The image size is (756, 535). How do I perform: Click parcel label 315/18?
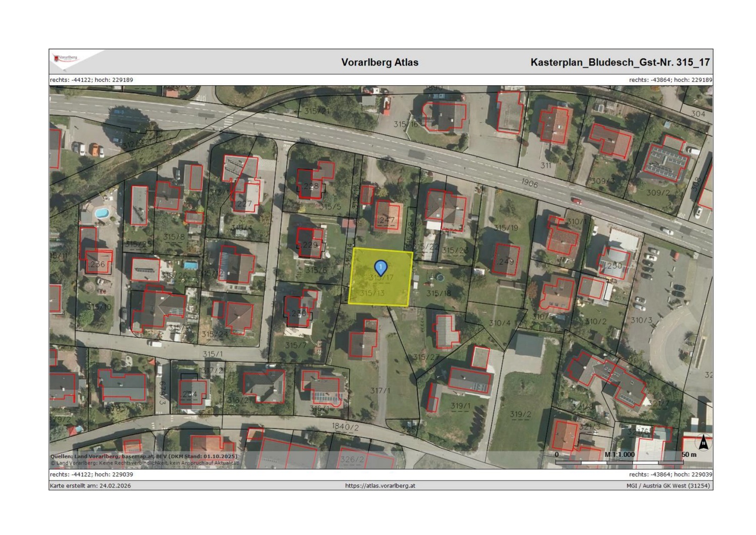tap(438, 293)
